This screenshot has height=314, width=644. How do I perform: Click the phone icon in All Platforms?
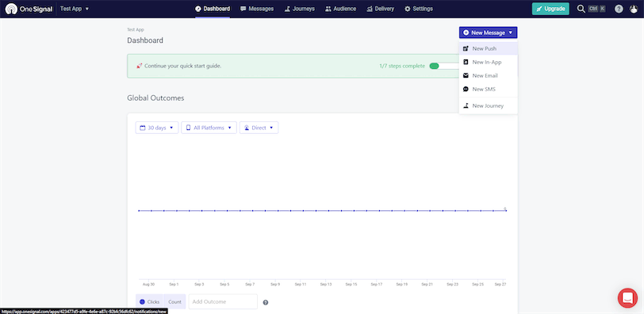pyautogui.click(x=189, y=128)
